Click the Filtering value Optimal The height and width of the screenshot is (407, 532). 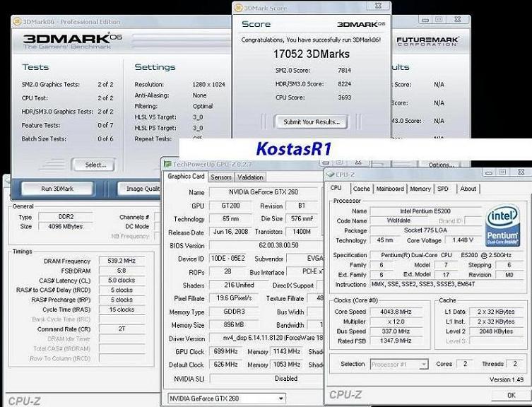(x=203, y=106)
